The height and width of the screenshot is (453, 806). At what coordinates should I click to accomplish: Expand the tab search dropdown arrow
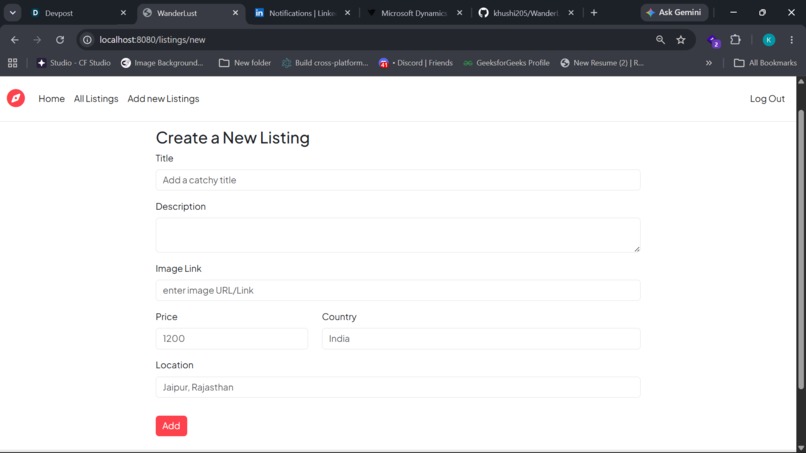coord(12,13)
